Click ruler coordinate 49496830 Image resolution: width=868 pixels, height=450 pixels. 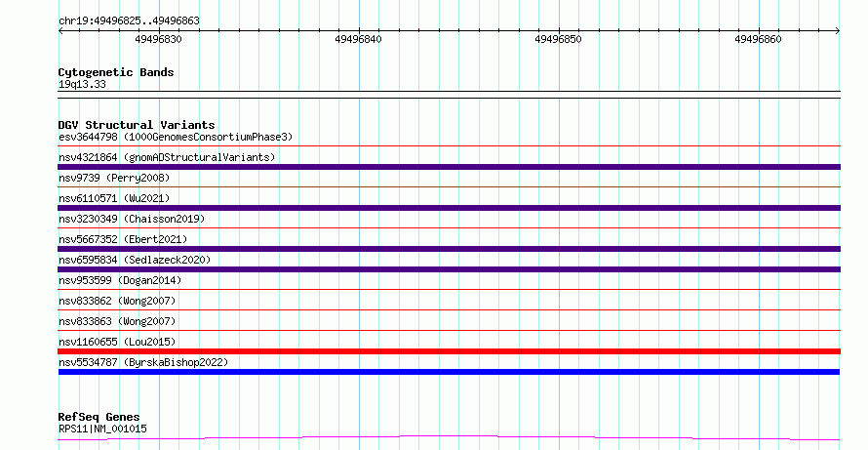pos(158,39)
